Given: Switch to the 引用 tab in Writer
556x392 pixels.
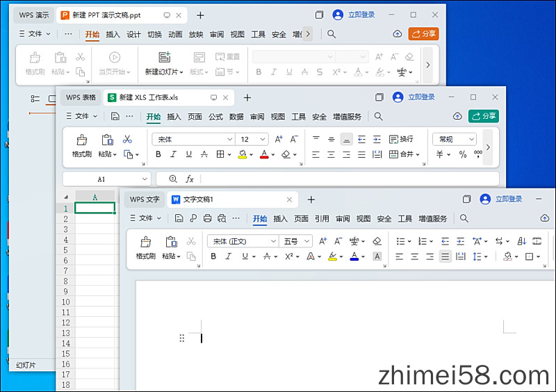Looking at the screenshot, I should 322,218.
